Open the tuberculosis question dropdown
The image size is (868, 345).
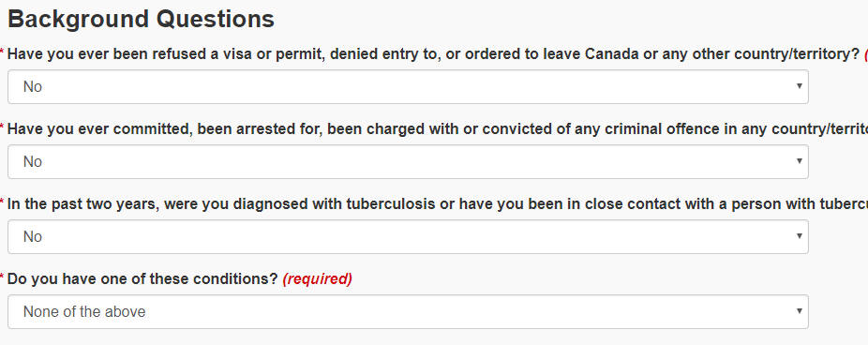[x=408, y=236]
